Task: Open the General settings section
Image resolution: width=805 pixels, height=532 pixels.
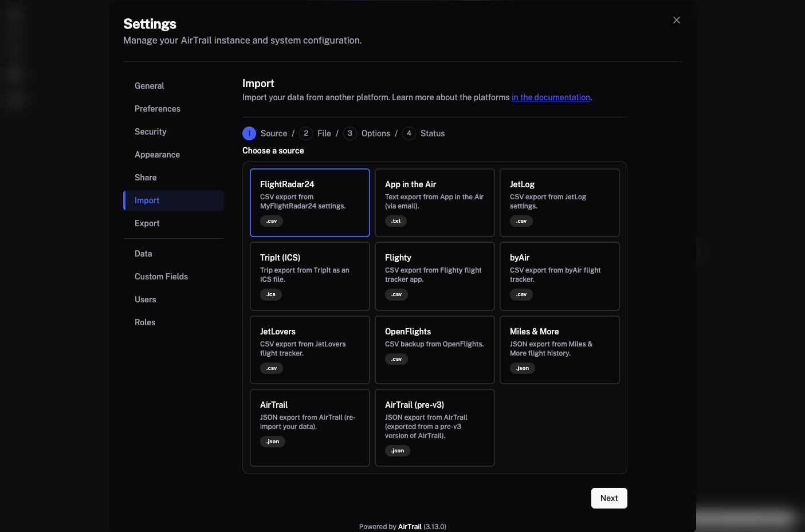Action: click(174, 86)
